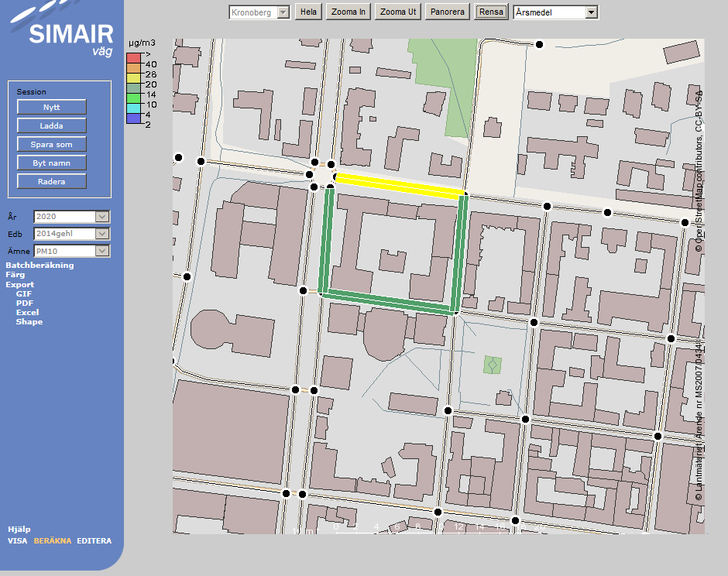This screenshot has height=576, width=728.
Task: Click the bottom green road segment
Action: (x=388, y=302)
